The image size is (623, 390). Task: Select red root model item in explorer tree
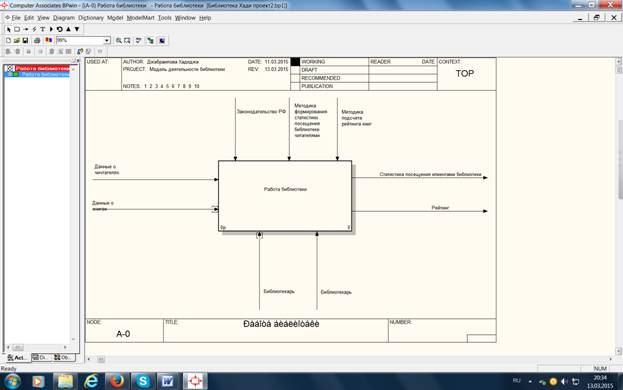click(42, 68)
